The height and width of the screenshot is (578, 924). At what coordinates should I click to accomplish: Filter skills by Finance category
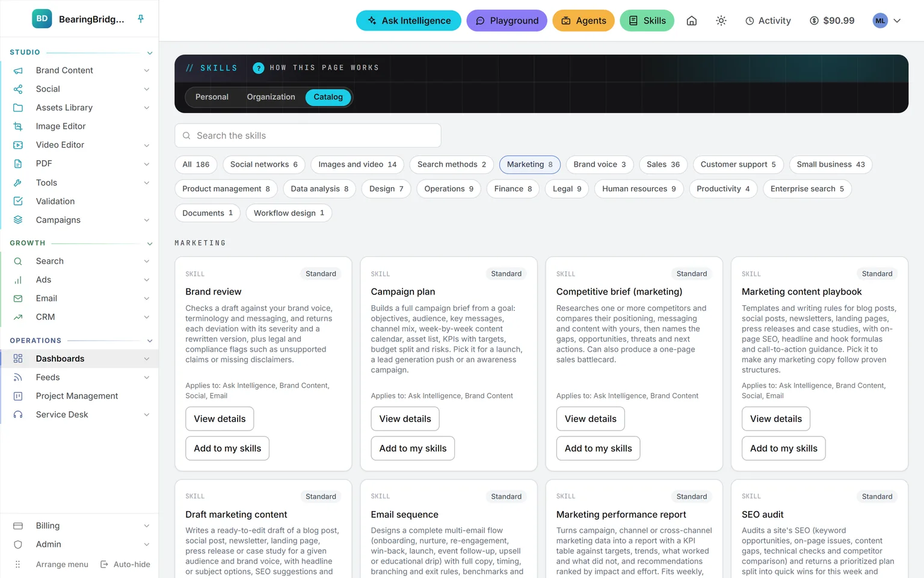[513, 189]
